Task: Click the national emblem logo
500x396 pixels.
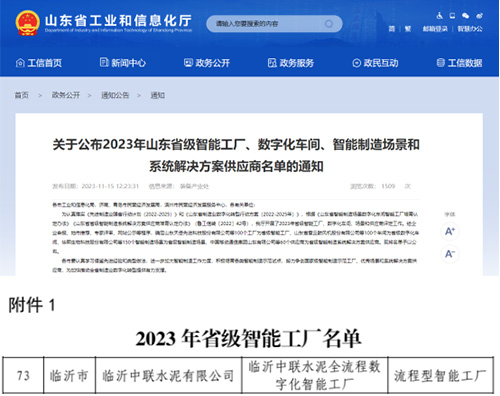Action: 27,23
